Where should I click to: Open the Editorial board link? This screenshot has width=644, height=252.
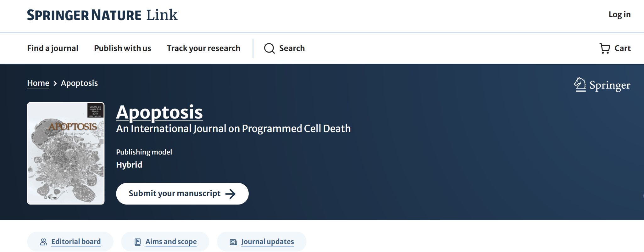coord(76,242)
